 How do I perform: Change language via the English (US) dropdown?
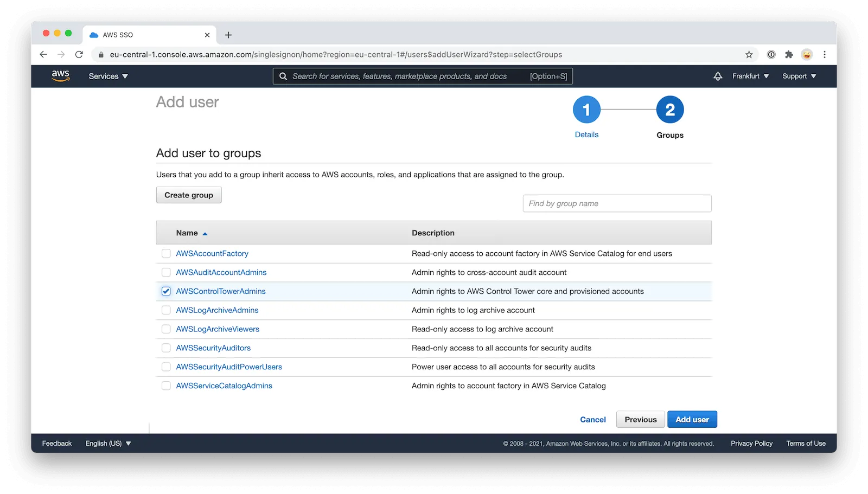pyautogui.click(x=107, y=443)
